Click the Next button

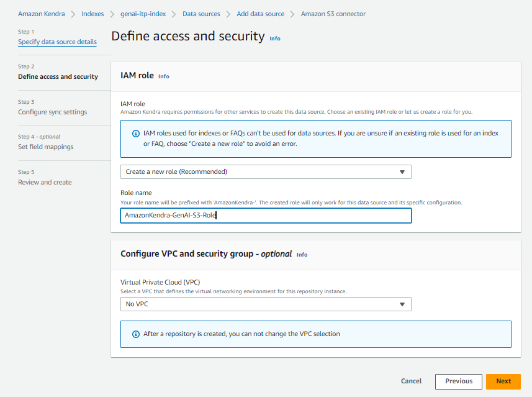coord(503,381)
